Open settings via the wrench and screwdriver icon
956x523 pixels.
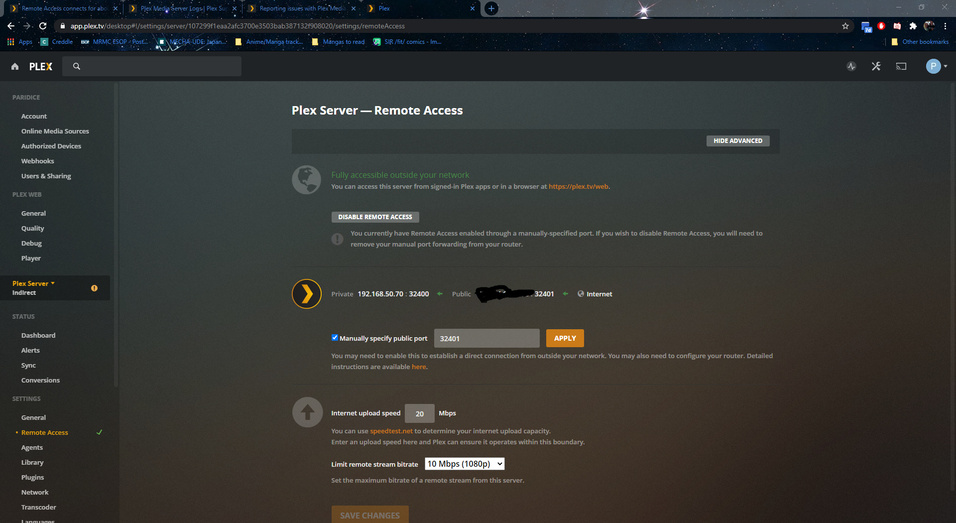(x=876, y=66)
